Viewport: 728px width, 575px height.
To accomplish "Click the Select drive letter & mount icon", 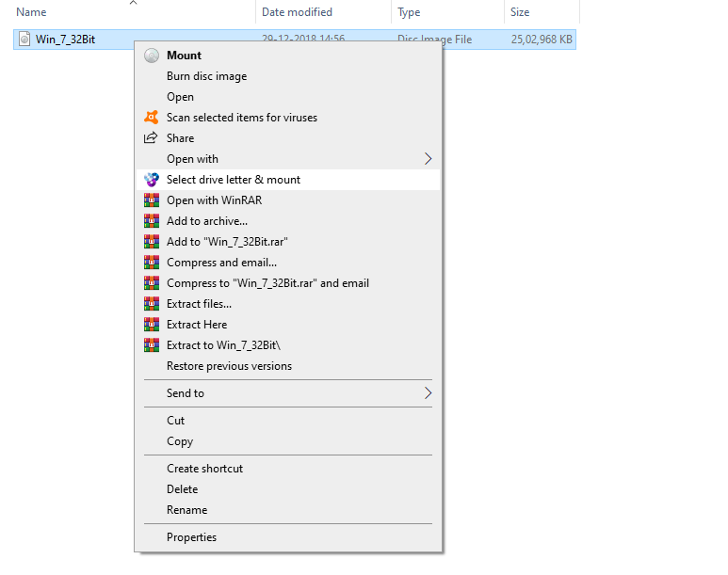I will 152,180.
